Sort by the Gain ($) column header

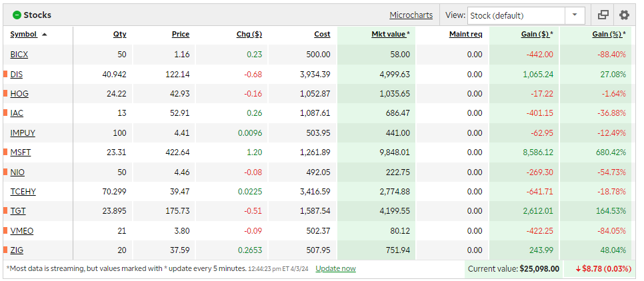(x=535, y=35)
